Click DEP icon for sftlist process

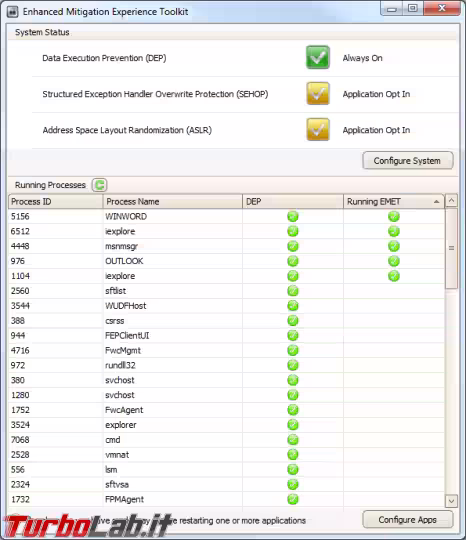293,291
